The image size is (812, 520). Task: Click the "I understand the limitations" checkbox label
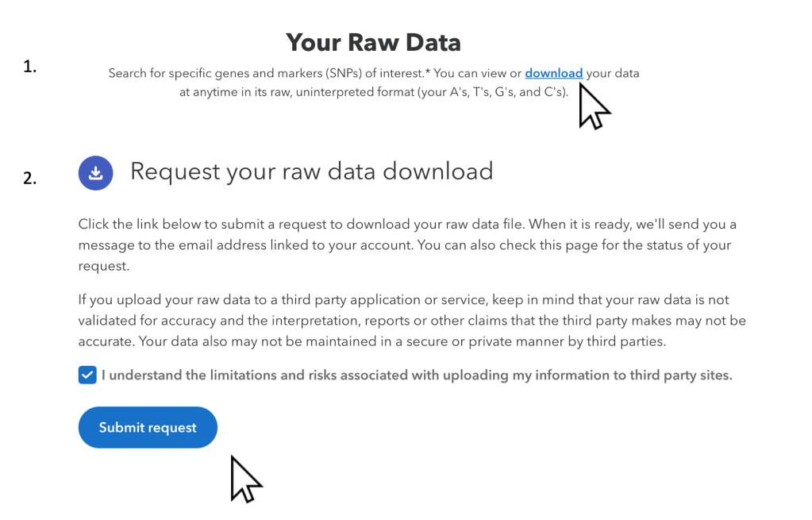tap(417, 375)
